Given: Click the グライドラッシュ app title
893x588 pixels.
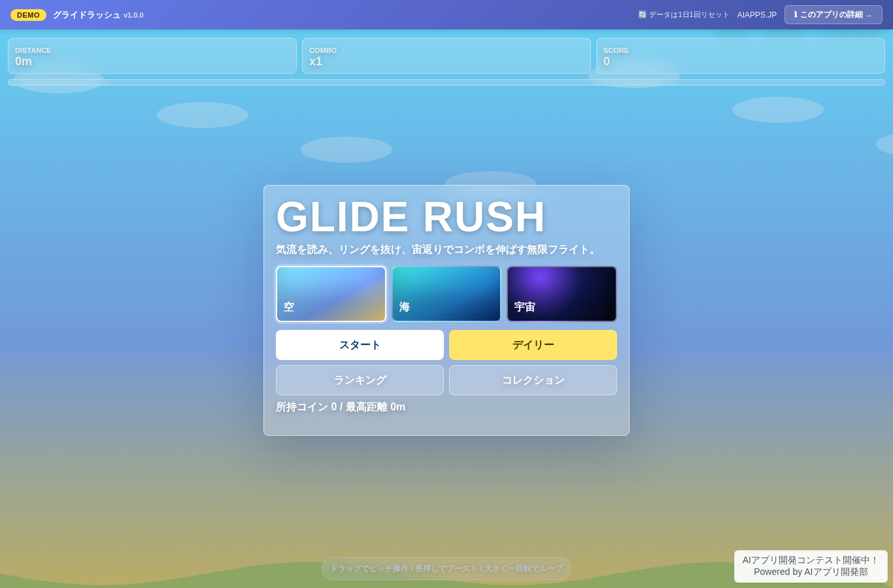Looking at the screenshot, I should click(x=87, y=15).
